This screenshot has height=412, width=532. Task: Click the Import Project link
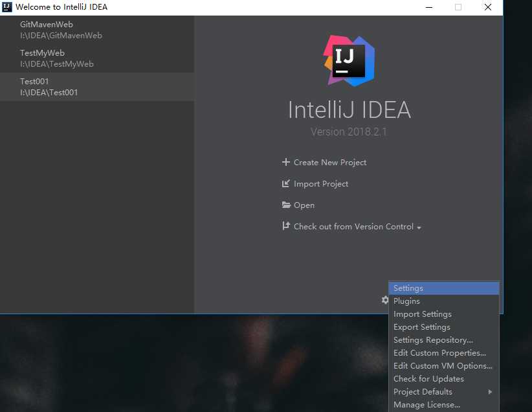[x=320, y=184]
